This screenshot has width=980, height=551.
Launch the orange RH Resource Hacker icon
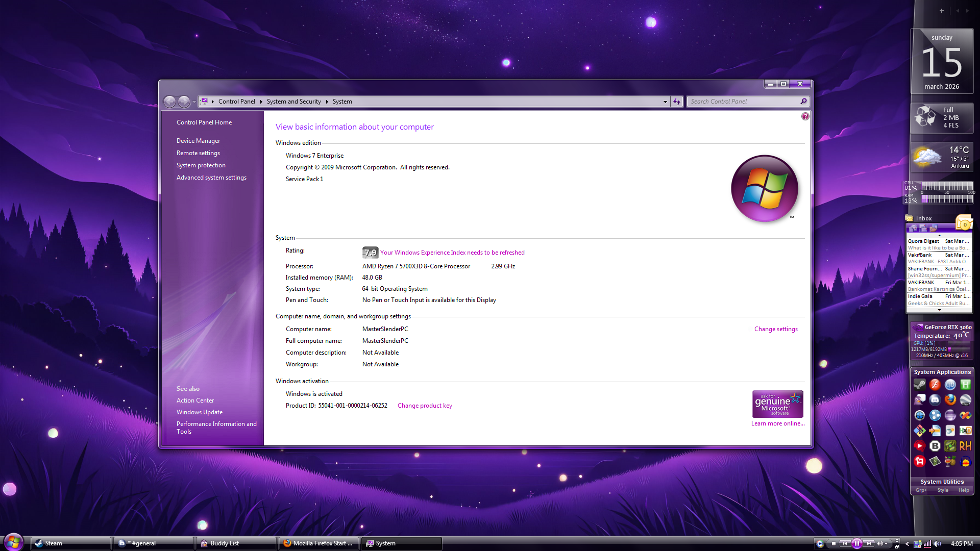point(965,446)
